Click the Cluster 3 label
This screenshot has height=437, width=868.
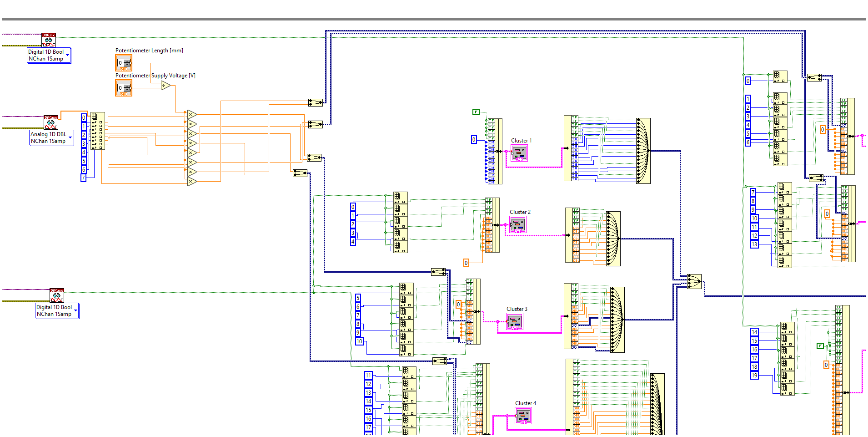pos(517,309)
